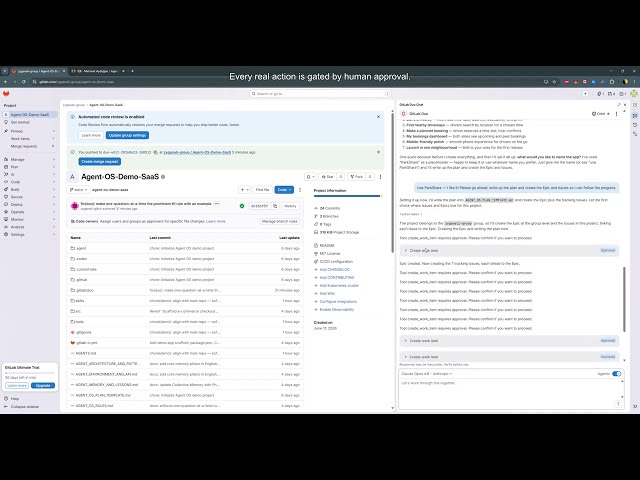Copy the commit SHA icon
The image size is (640, 480).
(x=275, y=206)
